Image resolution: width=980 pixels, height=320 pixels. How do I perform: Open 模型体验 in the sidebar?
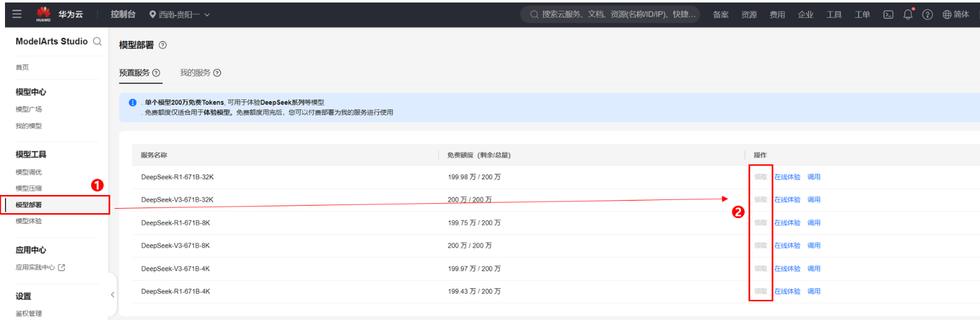[29, 221]
